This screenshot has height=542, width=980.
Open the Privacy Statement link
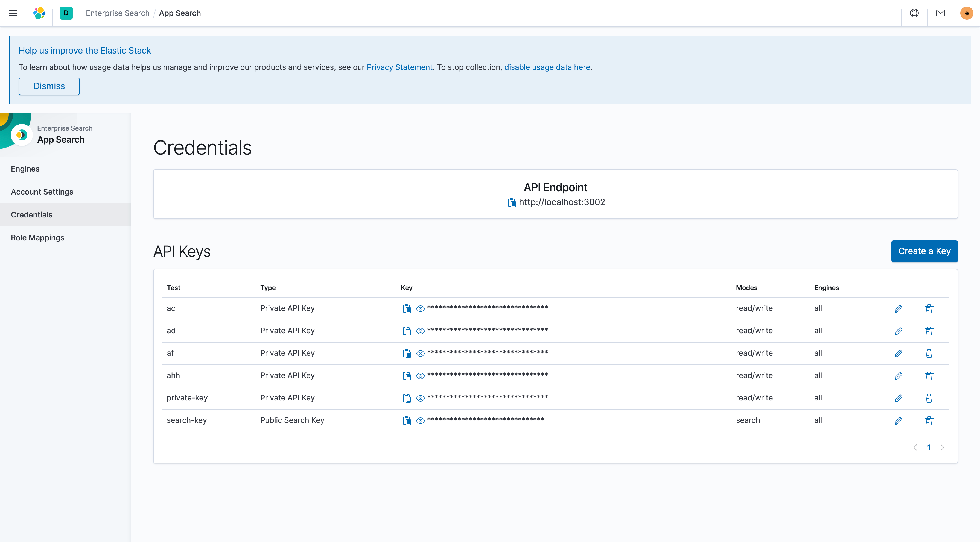[399, 67]
